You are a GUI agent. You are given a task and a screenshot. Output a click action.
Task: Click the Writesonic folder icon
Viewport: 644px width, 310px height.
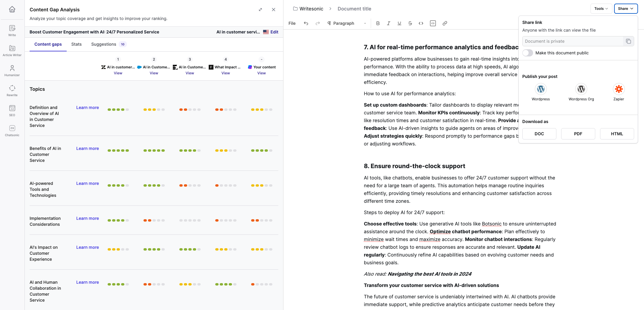(x=295, y=9)
